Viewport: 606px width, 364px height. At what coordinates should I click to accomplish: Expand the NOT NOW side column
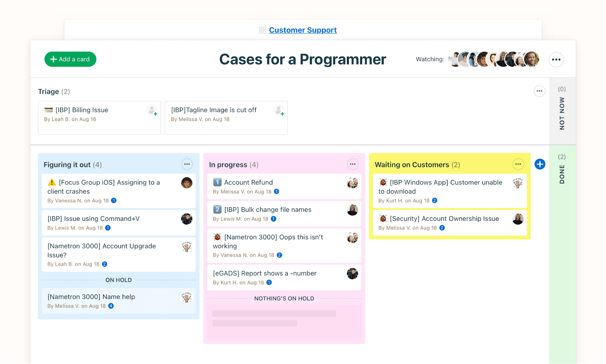click(x=562, y=111)
